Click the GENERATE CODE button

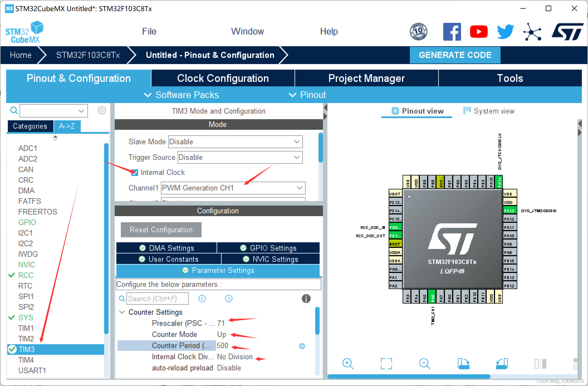(455, 55)
